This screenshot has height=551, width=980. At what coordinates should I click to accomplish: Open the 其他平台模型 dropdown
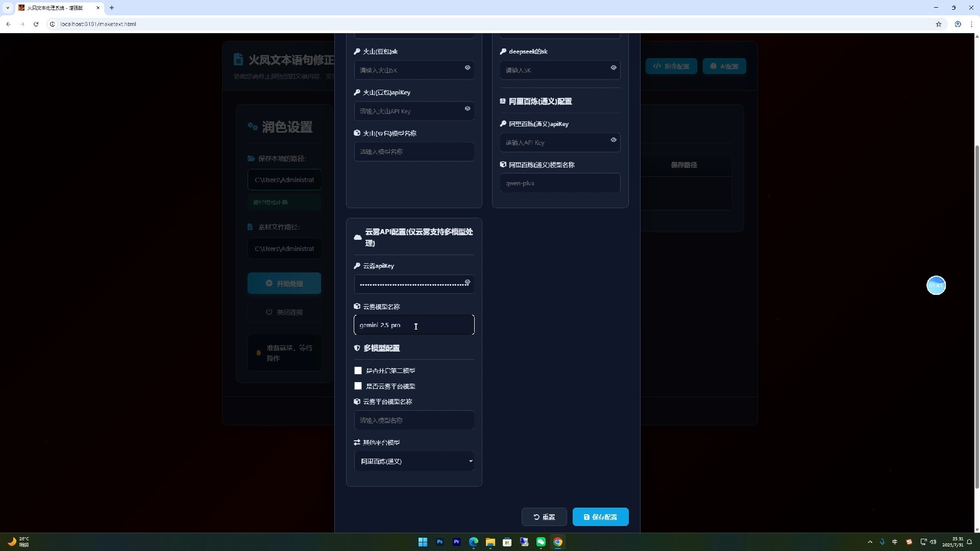414,461
